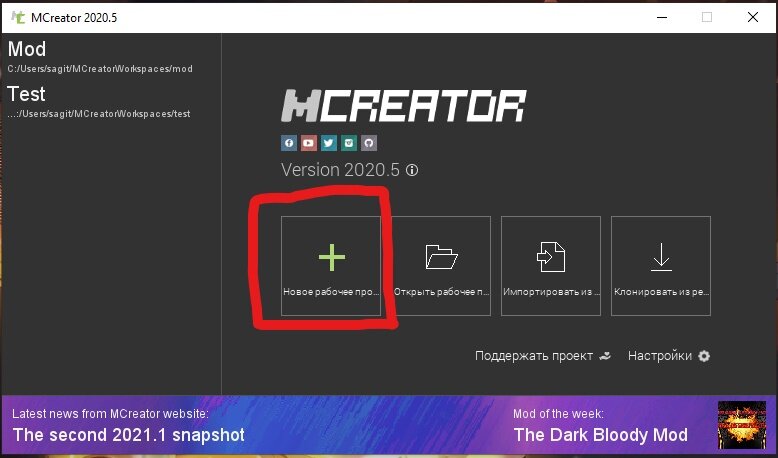
Task: Open The Dark Bloody Mod link
Action: [x=600, y=435]
